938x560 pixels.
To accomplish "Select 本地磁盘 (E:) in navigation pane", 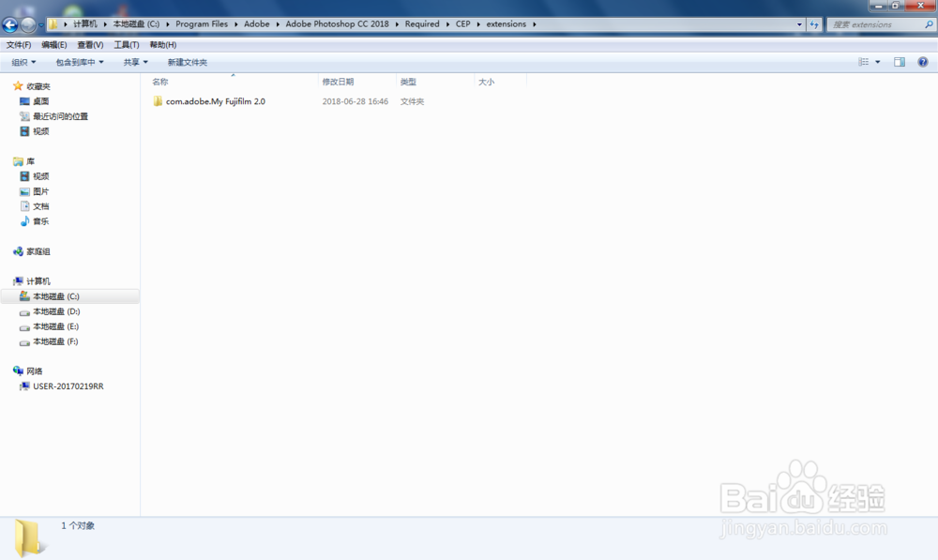I will 55,326.
